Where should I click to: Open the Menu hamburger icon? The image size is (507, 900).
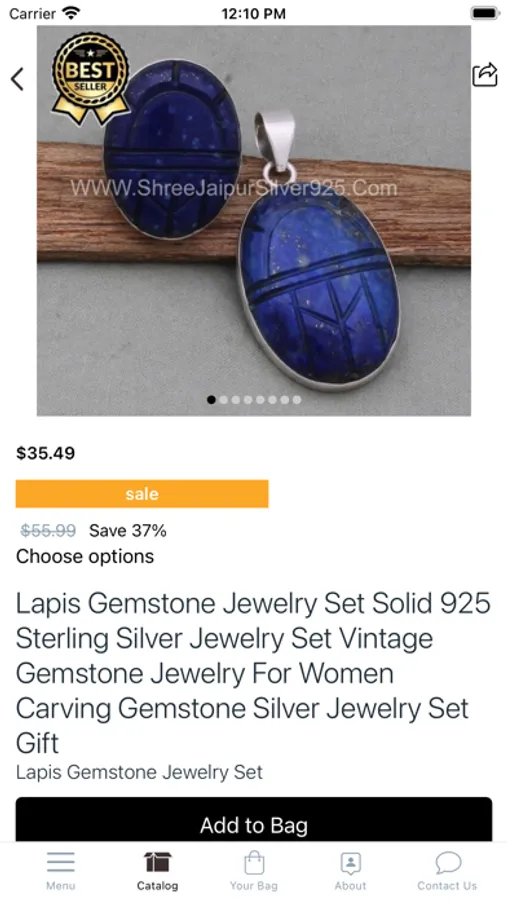[x=61, y=862]
